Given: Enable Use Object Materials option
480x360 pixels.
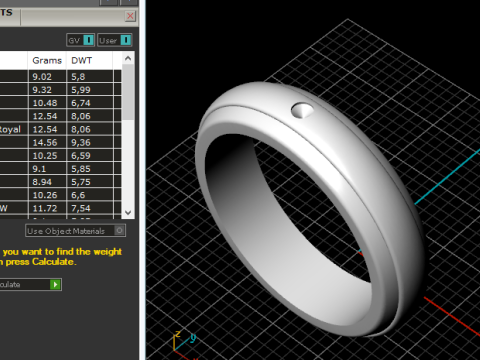Looking at the screenshot, I should coord(76,231).
